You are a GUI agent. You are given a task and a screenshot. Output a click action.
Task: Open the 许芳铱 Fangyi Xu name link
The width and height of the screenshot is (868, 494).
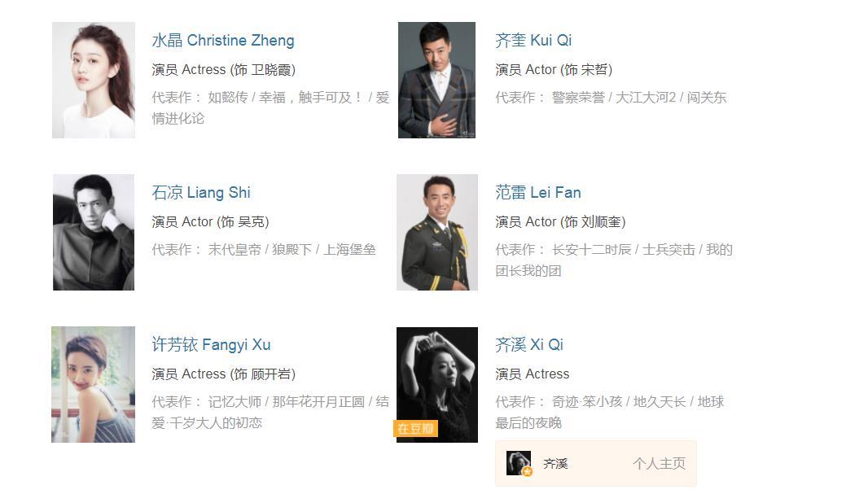click(212, 344)
